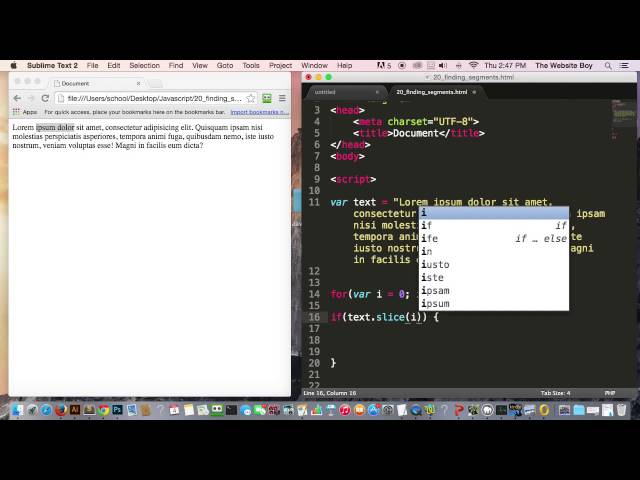Open Tab Size: 4 selector in status bar

point(555,393)
